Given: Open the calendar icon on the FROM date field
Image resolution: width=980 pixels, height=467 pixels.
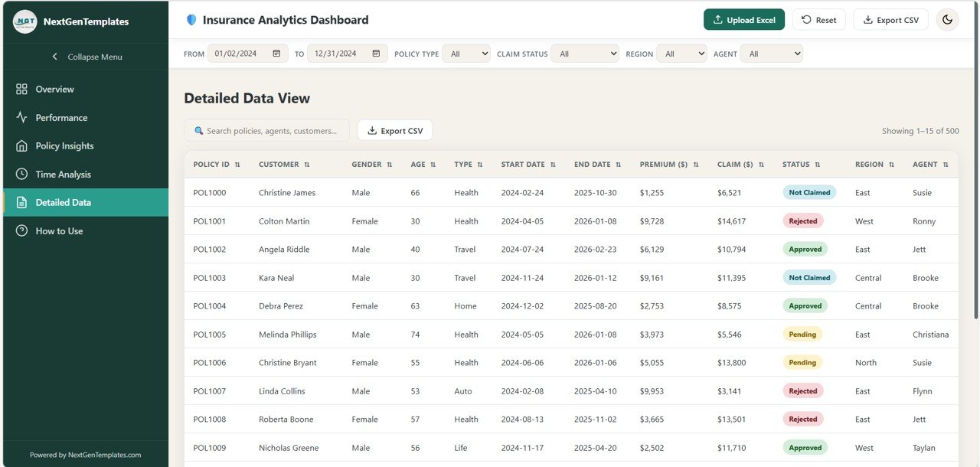Looking at the screenshot, I should click(x=278, y=54).
